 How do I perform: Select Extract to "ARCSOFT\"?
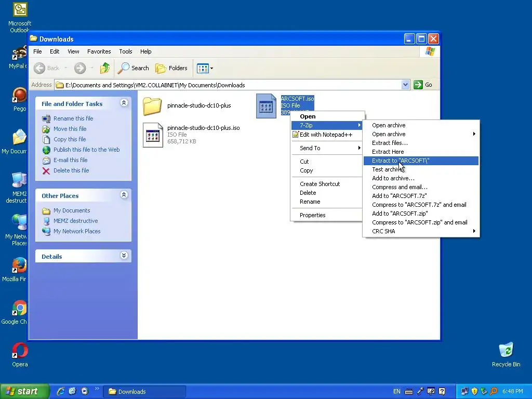pyautogui.click(x=421, y=161)
